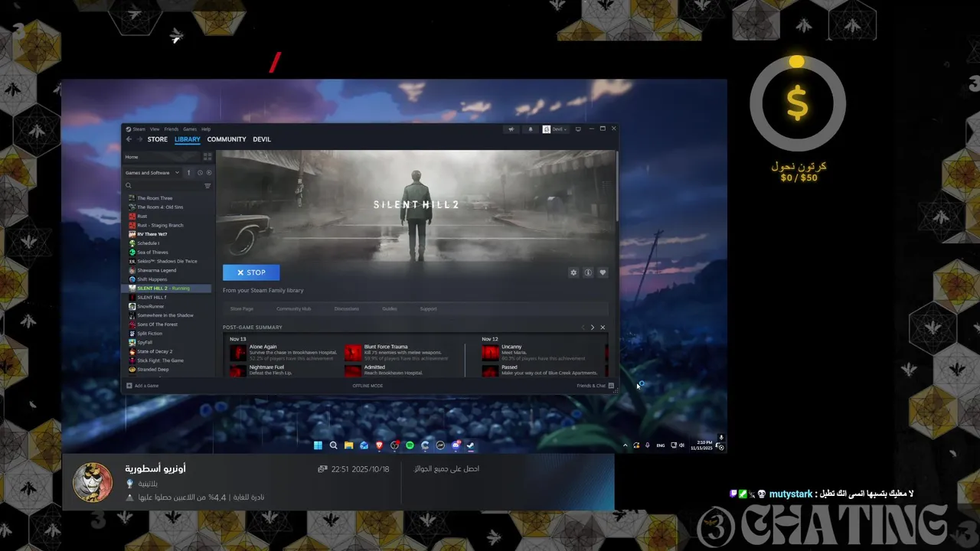Open the Windows Start menu
This screenshot has height=551, width=980.
(318, 445)
